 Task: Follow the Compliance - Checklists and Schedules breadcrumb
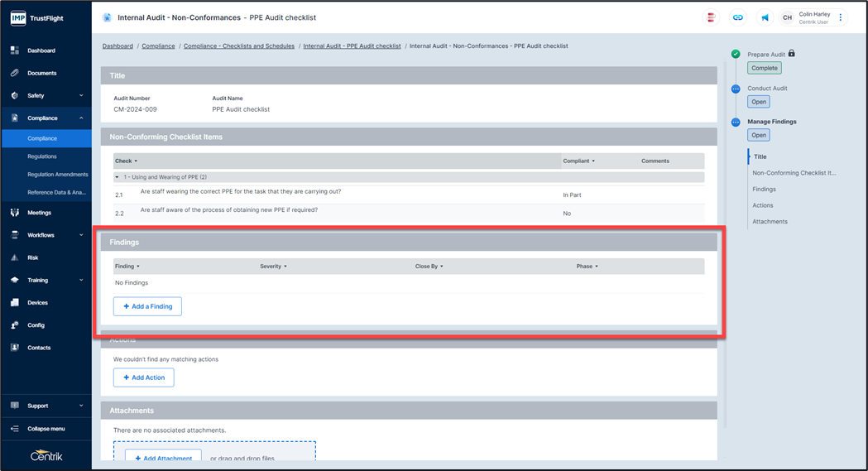coord(238,46)
